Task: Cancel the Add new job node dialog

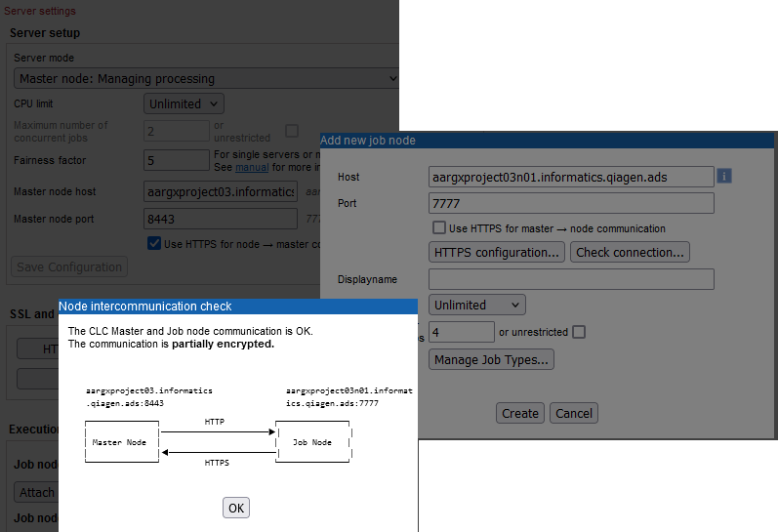Action: (x=574, y=413)
